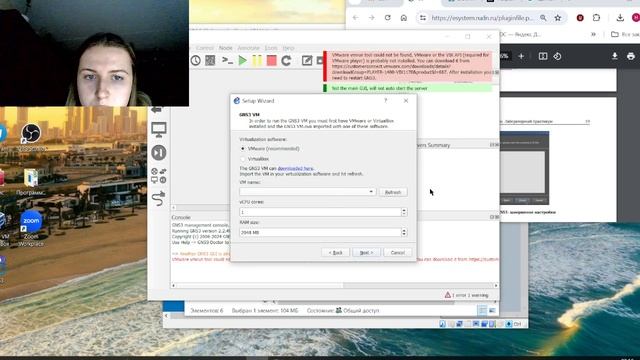Open the browser home page icon
The height and width of the screenshot is (360, 640).
404,18
